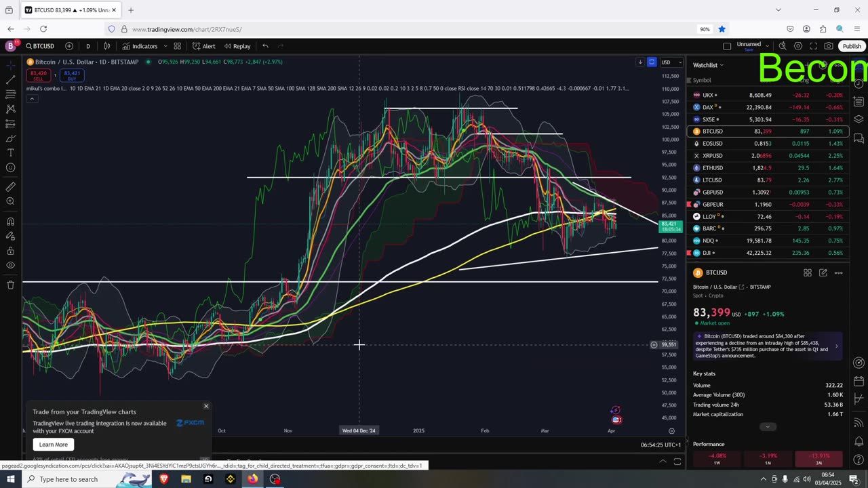Expand the key stats chevron
Screen dimensions: 868x488
coord(768,426)
